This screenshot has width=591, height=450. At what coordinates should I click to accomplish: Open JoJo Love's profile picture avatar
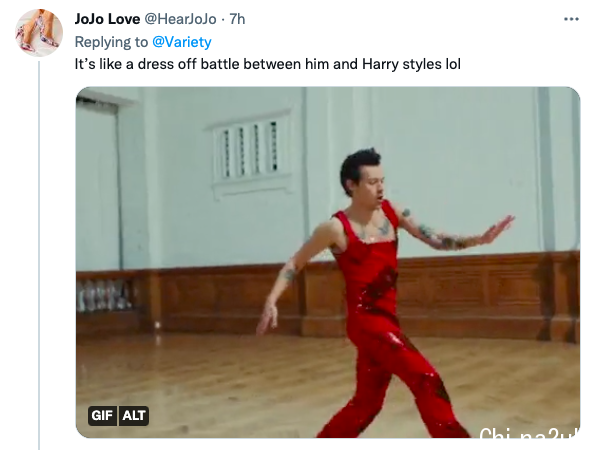pos(39,32)
